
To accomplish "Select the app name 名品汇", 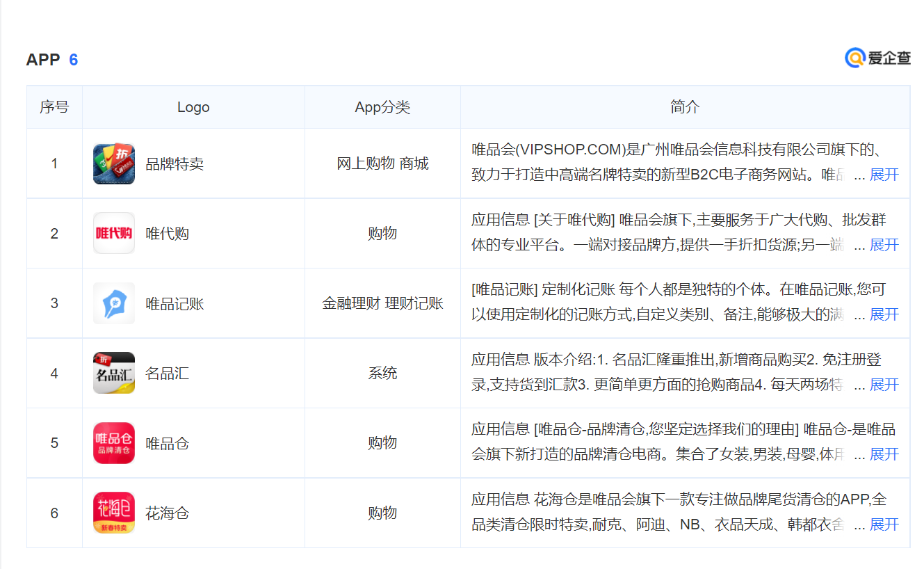I will point(167,374).
